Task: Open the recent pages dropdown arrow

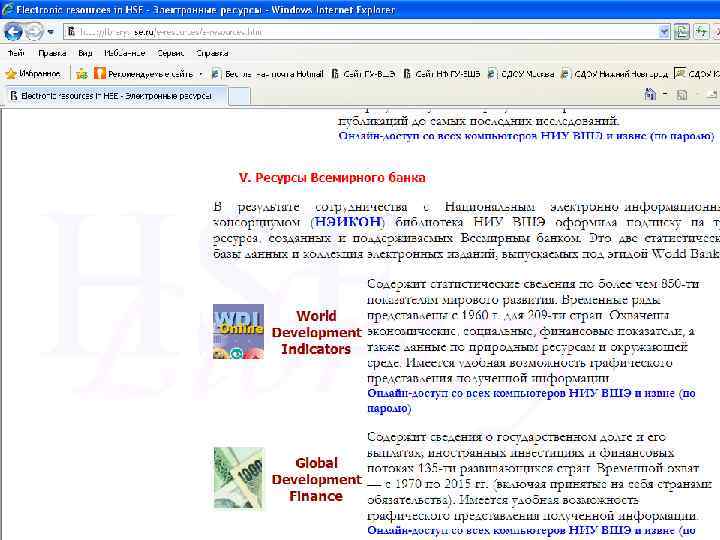Action: pyautogui.click(x=51, y=32)
